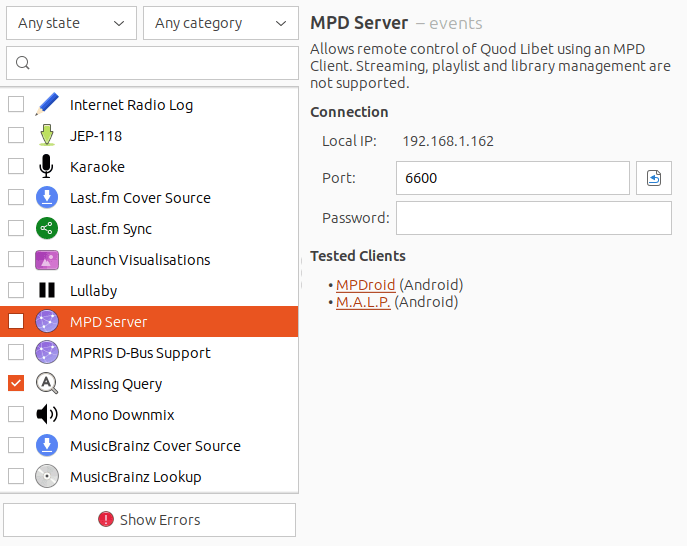The width and height of the screenshot is (687, 546).
Task: Click the red error icon on Show Errors
Action: pos(106,519)
